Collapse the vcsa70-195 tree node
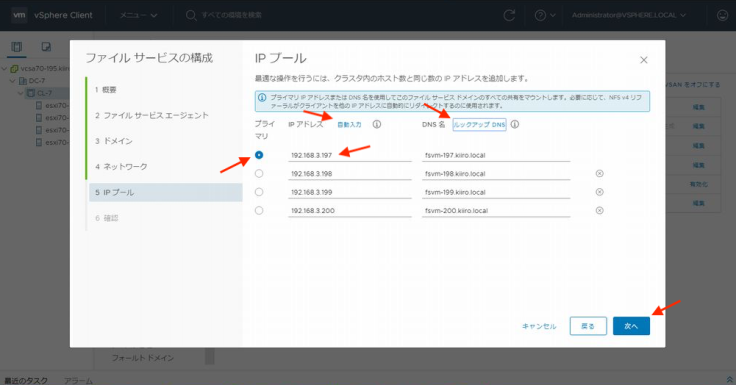This screenshot has width=736, height=385. pyautogui.click(x=5, y=69)
